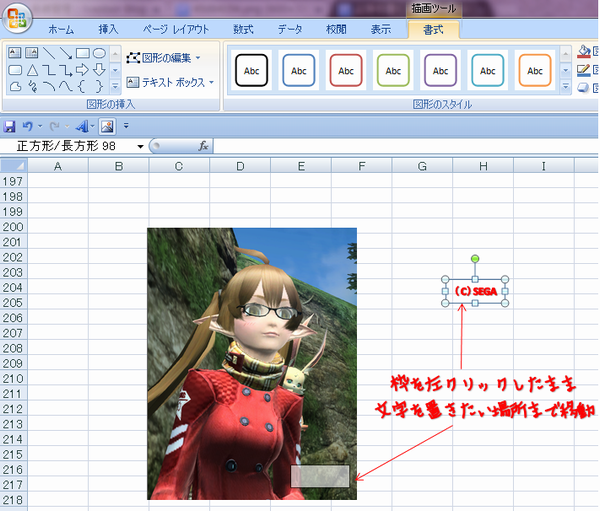This screenshot has height=511, width=600.
Task: Click the green rotation handle of text box
Action: [x=475, y=259]
